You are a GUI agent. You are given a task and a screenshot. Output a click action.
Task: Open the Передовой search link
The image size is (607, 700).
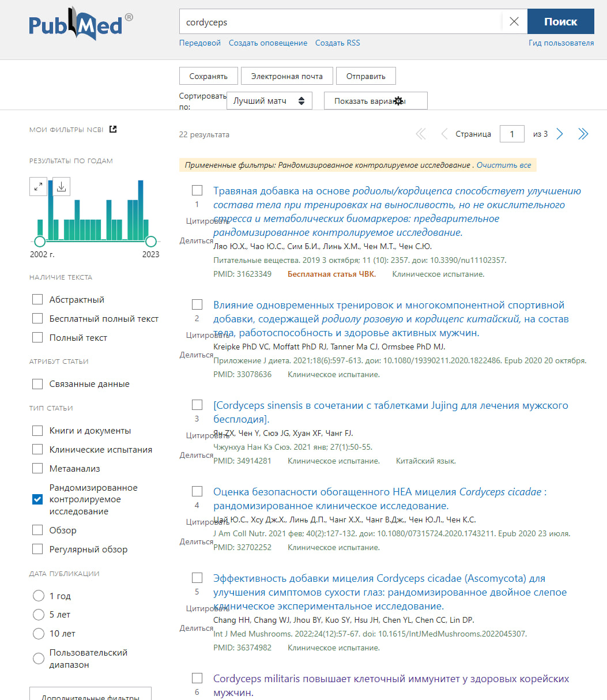click(x=200, y=43)
